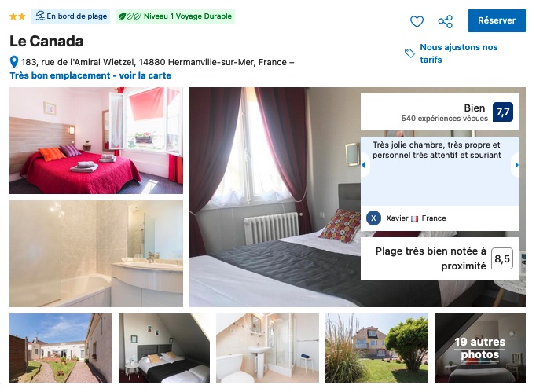Open 'Très bon emplacement - voir la carte'
Screen dimensions: 536x392
[x=90, y=75]
